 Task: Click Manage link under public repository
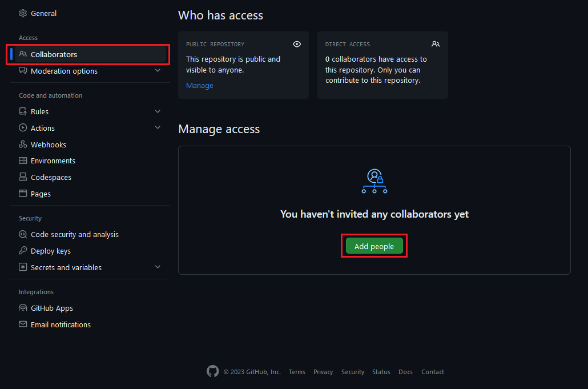pyautogui.click(x=199, y=86)
